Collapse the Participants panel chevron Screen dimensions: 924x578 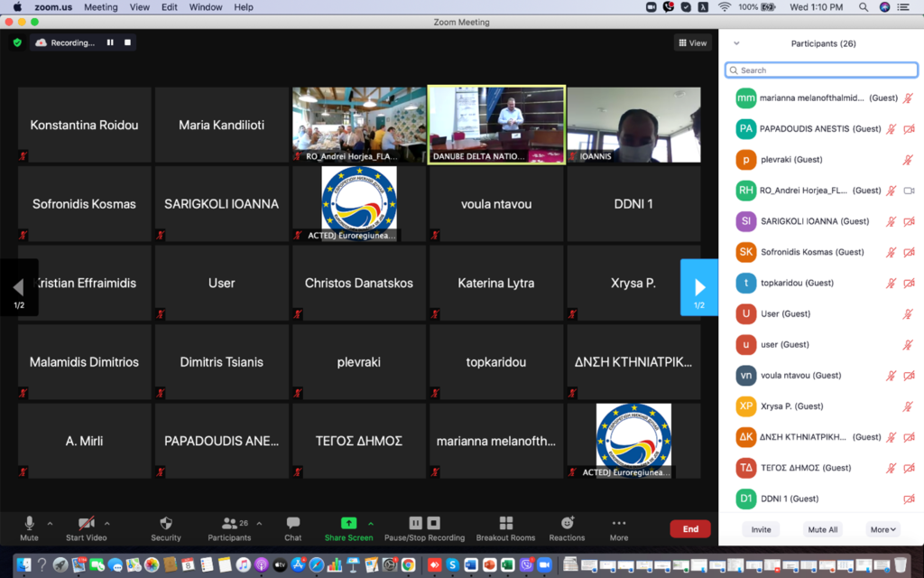pyautogui.click(x=736, y=43)
